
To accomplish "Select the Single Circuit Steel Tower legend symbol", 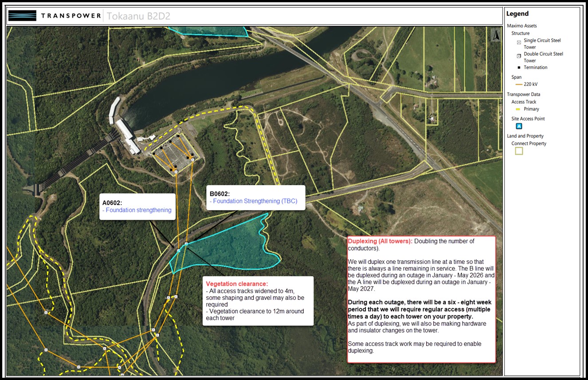I will click(x=519, y=43).
